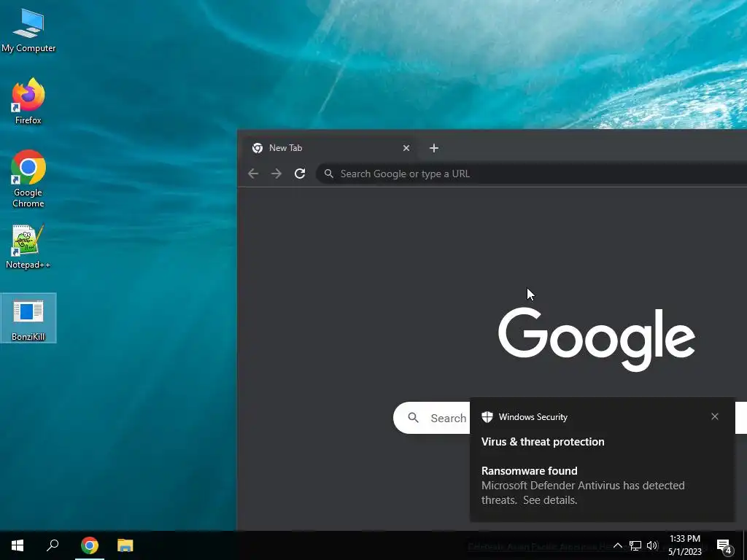Open the Ransomware found notification details
Screen dimensions: 747x560
(583, 485)
